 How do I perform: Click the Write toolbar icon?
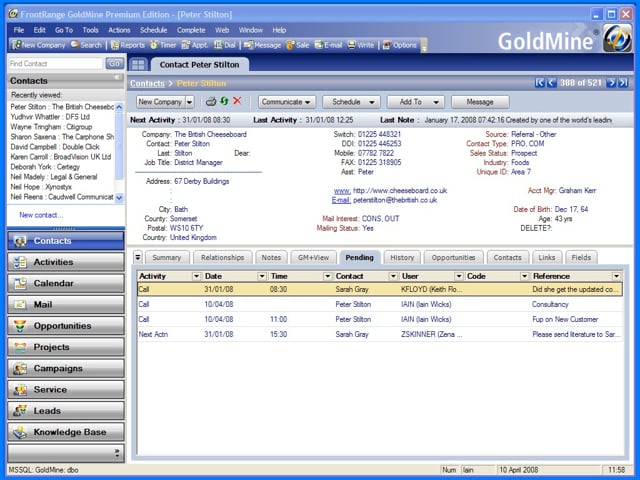(361, 45)
